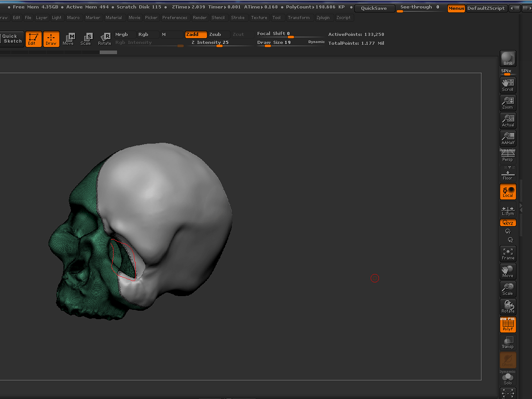Open the File menu
The image size is (532, 399).
[28, 18]
